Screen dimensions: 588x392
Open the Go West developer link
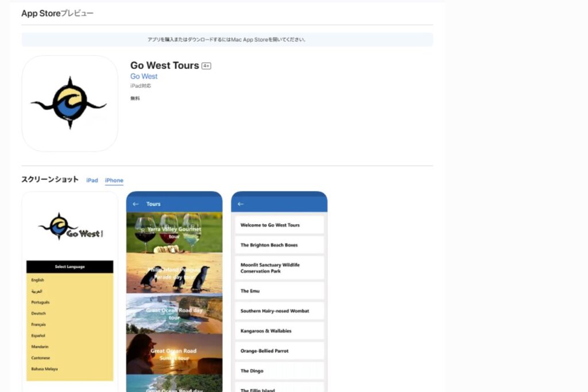click(144, 76)
